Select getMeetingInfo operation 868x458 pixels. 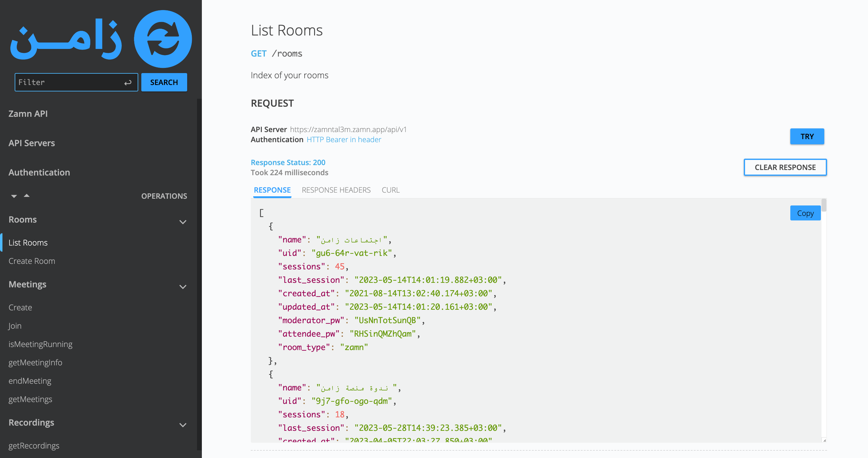(35, 362)
